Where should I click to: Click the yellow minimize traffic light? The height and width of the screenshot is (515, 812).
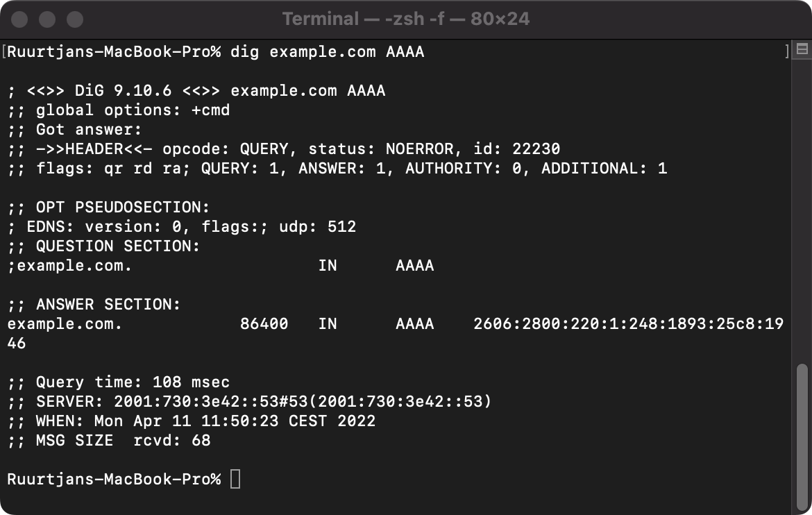pos(46,19)
